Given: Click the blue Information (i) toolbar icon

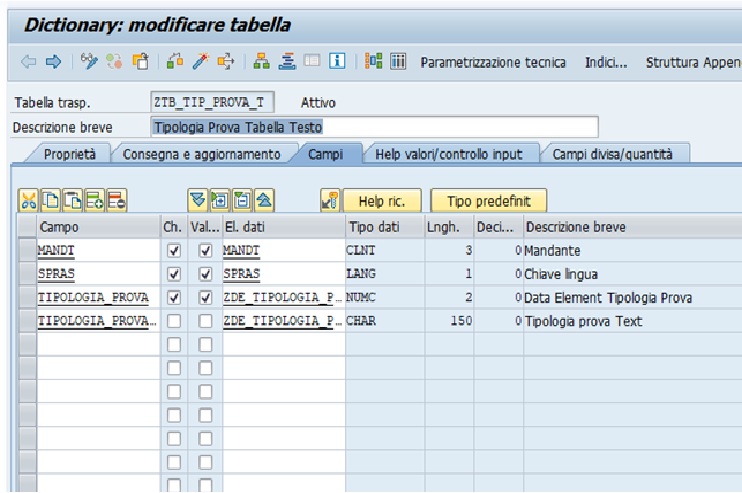Looking at the screenshot, I should pyautogui.click(x=337, y=61).
